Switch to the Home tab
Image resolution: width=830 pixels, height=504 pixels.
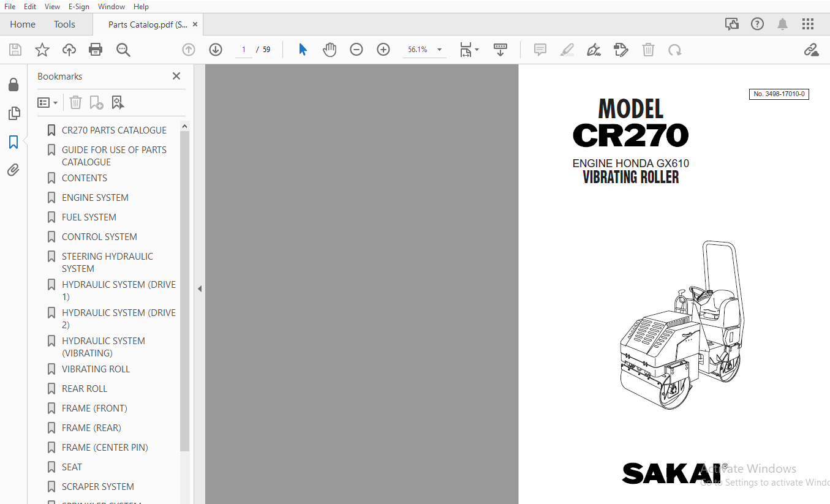tap(23, 24)
